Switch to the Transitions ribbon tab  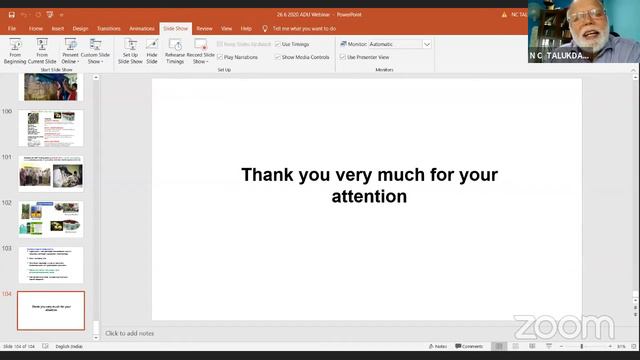pos(109,29)
